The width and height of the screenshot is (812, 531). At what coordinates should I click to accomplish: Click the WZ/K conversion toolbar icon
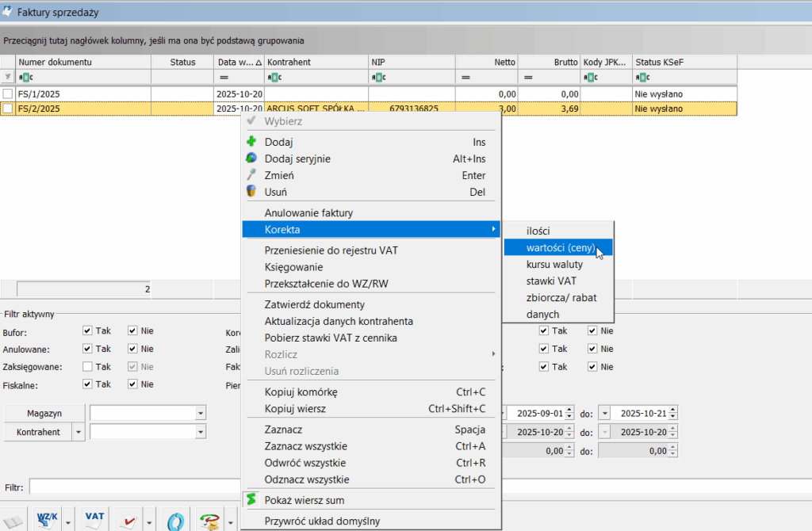click(48, 520)
